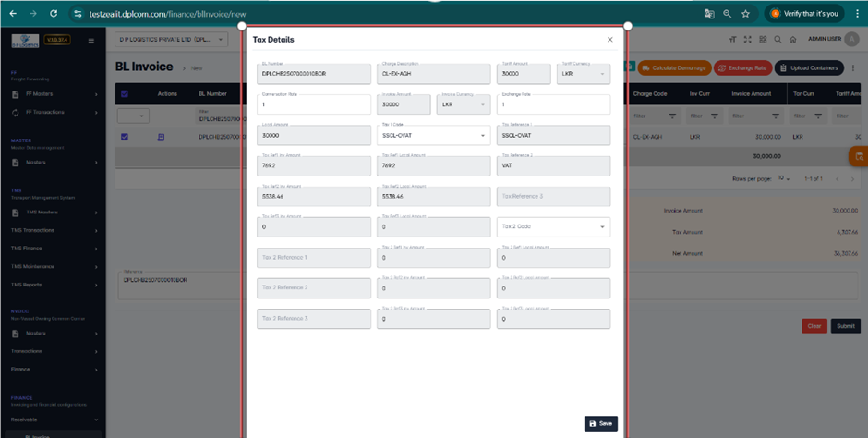Screen dimensions: 868x438
Task: Open the Tax 2 Code dropdown
Action: 552,226
